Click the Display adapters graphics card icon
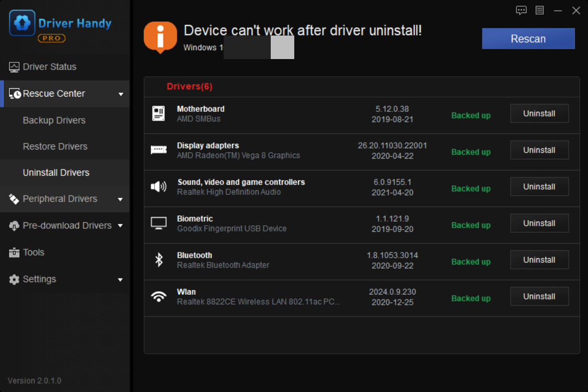This screenshot has width=588, height=392. click(159, 149)
